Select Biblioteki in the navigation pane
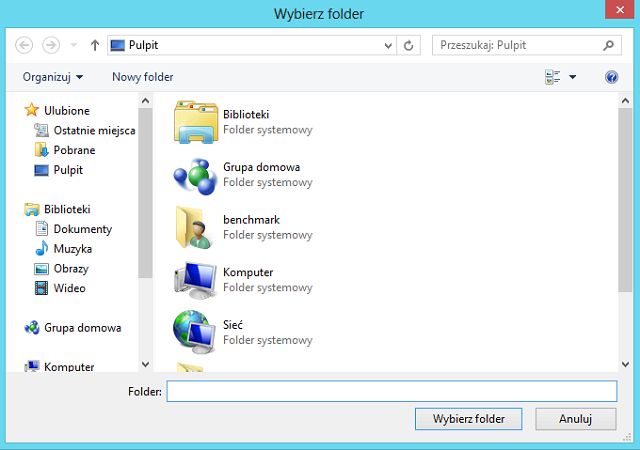 point(67,209)
